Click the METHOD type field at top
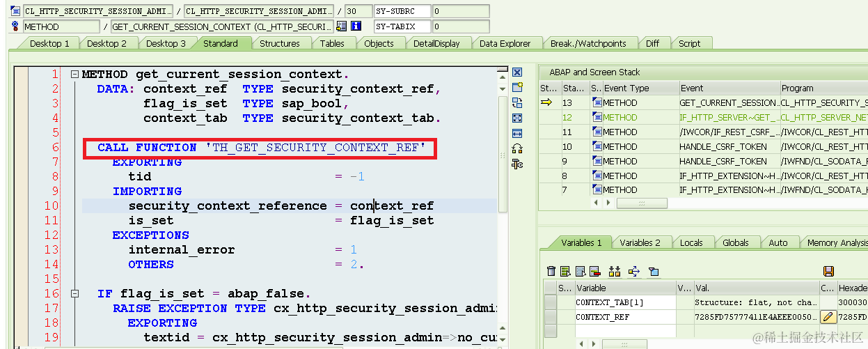The image size is (868, 349). [61, 26]
